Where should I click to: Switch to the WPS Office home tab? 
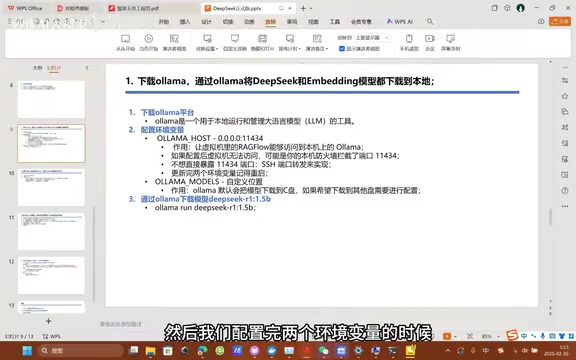(25, 8)
